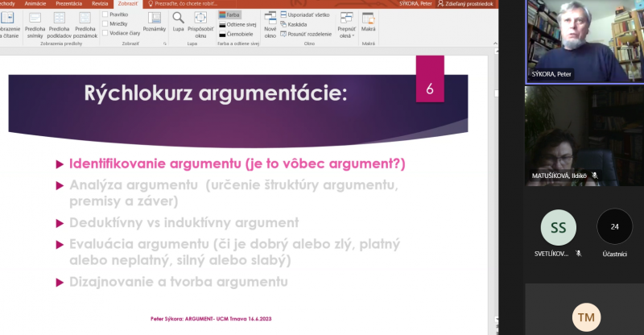Enable the Pravítko ruler checkbox
This screenshot has width=644, height=335.
coord(105,14)
